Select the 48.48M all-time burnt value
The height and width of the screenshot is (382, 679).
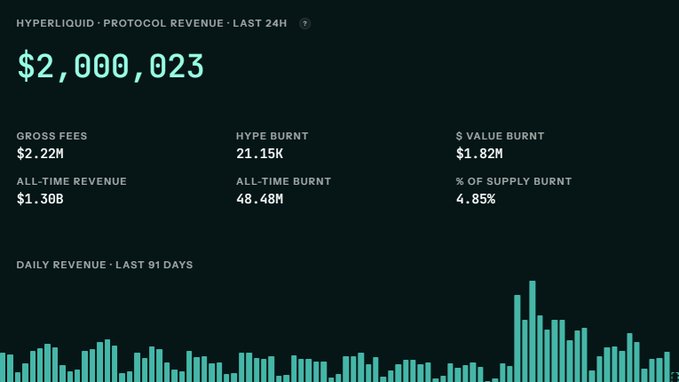coord(259,199)
